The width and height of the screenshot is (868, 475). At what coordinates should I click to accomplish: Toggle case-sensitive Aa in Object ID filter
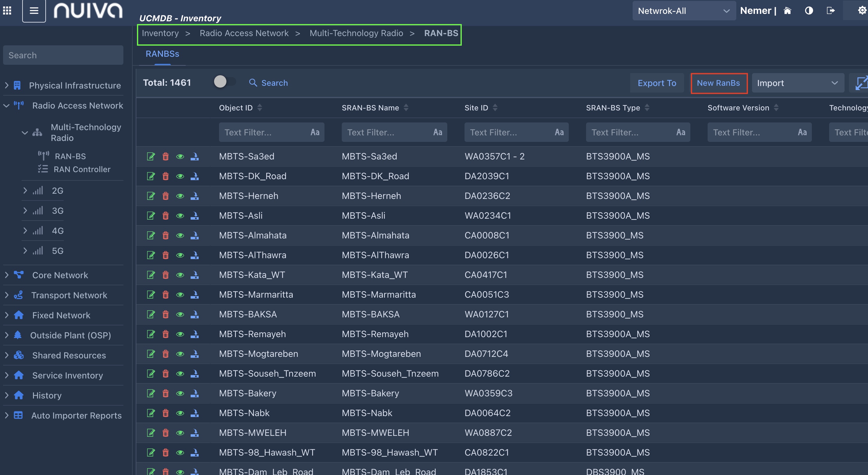pyautogui.click(x=315, y=132)
